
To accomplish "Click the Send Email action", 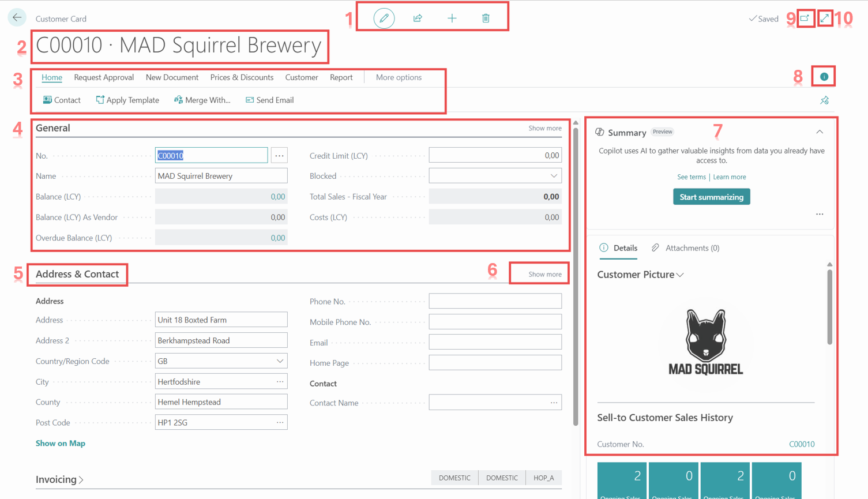I will (x=269, y=100).
